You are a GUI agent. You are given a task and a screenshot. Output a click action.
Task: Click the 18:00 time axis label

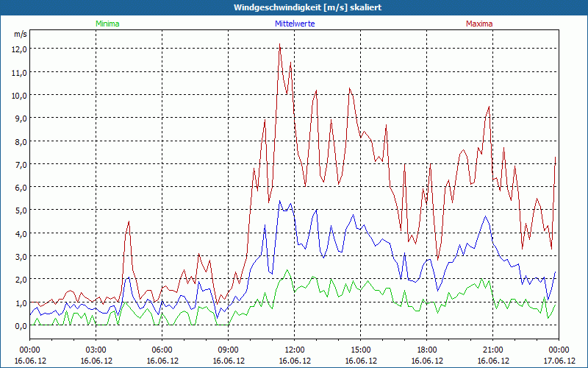coord(427,350)
